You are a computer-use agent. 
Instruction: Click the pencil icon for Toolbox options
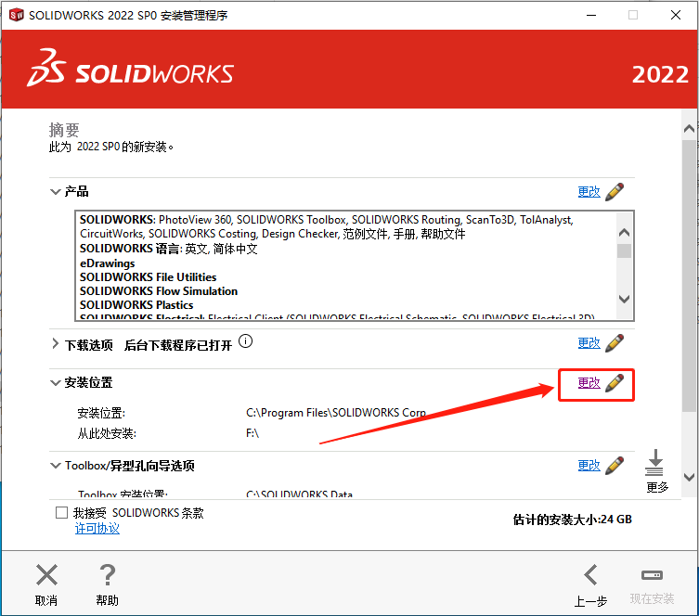click(x=615, y=466)
